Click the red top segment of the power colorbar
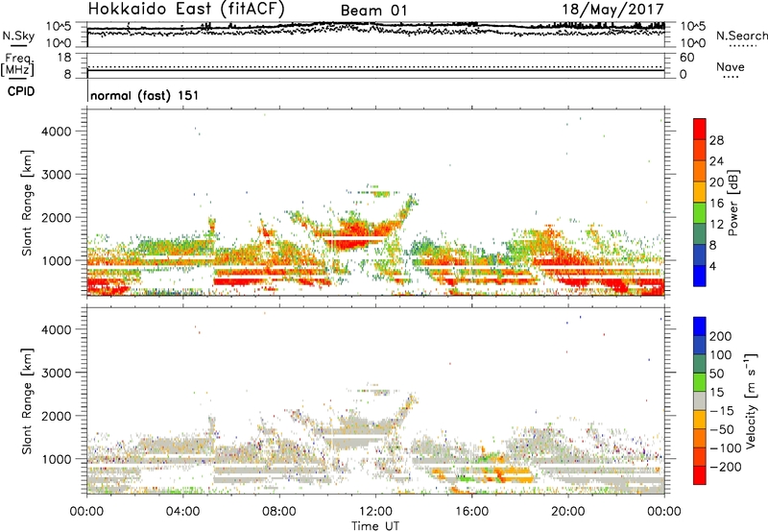Viewport: 768px width, 532px height. pyautogui.click(x=700, y=129)
